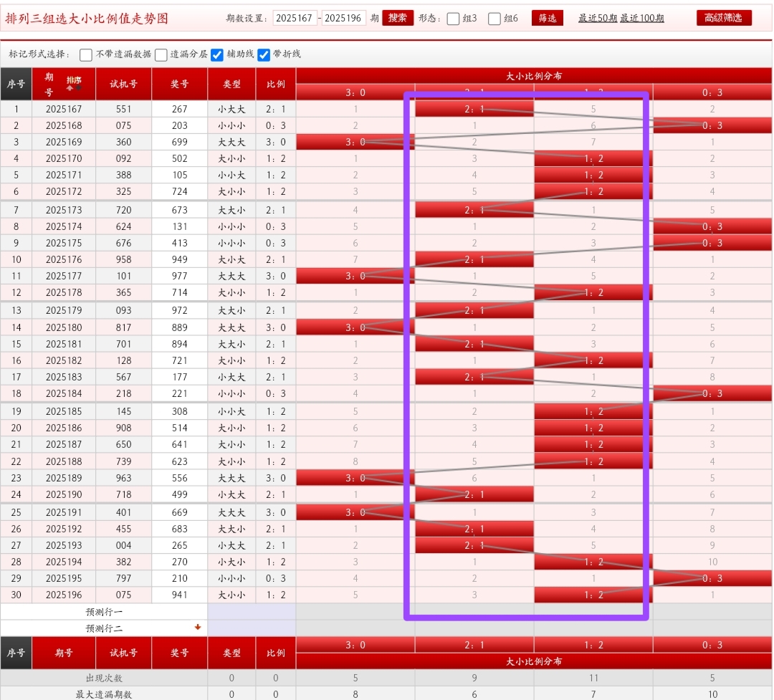Focus the end period field 2025196
Viewport: 774px width, 700px height.
tap(343, 18)
